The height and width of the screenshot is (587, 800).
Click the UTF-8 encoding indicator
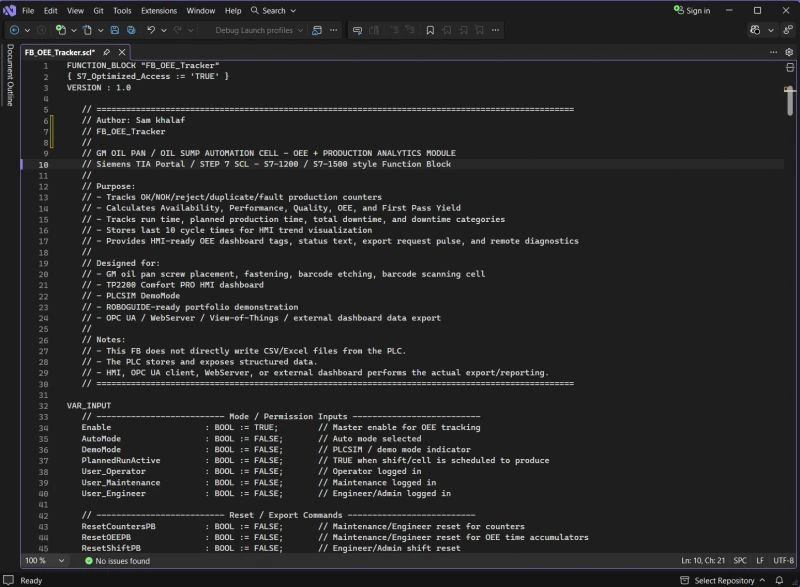click(783, 560)
